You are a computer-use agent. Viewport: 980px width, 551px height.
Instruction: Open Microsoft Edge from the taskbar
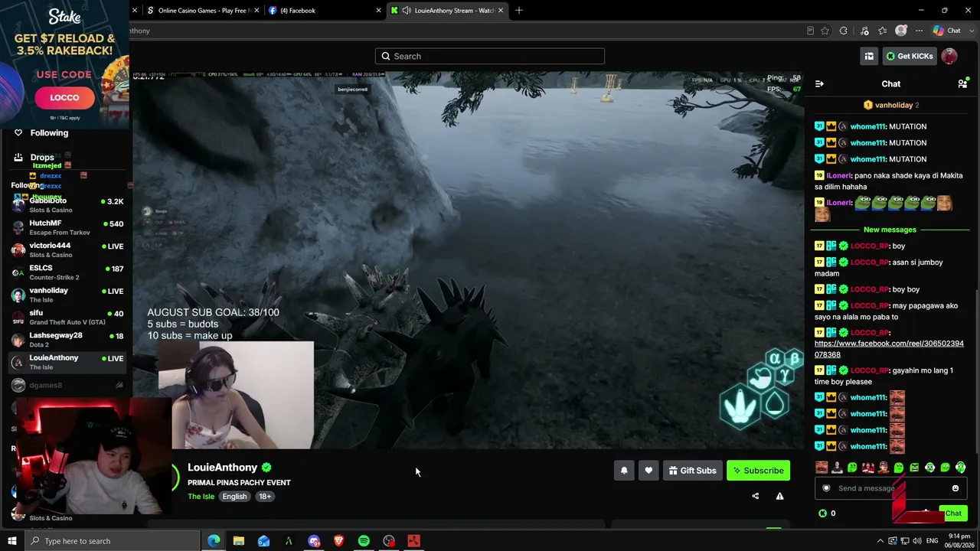pyautogui.click(x=214, y=541)
